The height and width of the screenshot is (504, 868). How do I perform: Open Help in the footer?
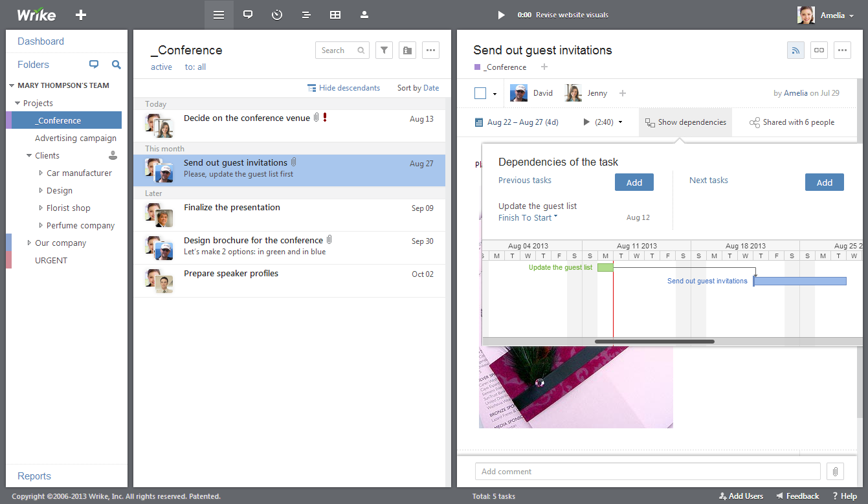tap(845, 496)
